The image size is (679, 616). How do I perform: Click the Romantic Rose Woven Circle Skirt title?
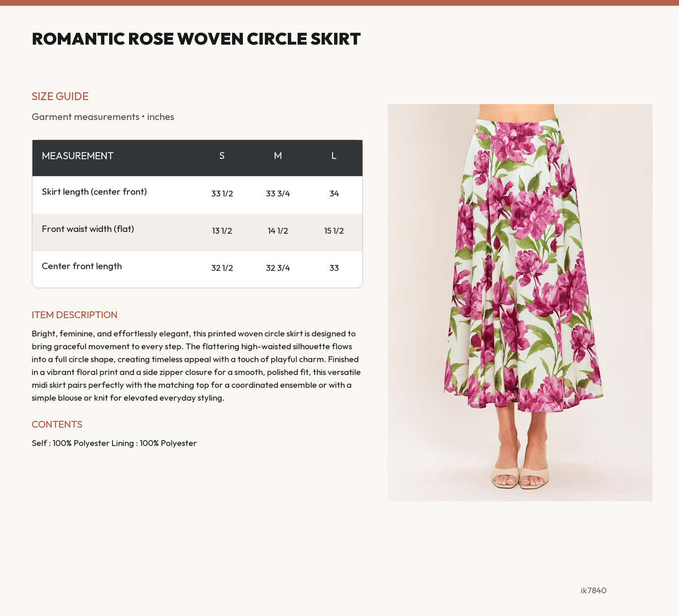pos(196,39)
